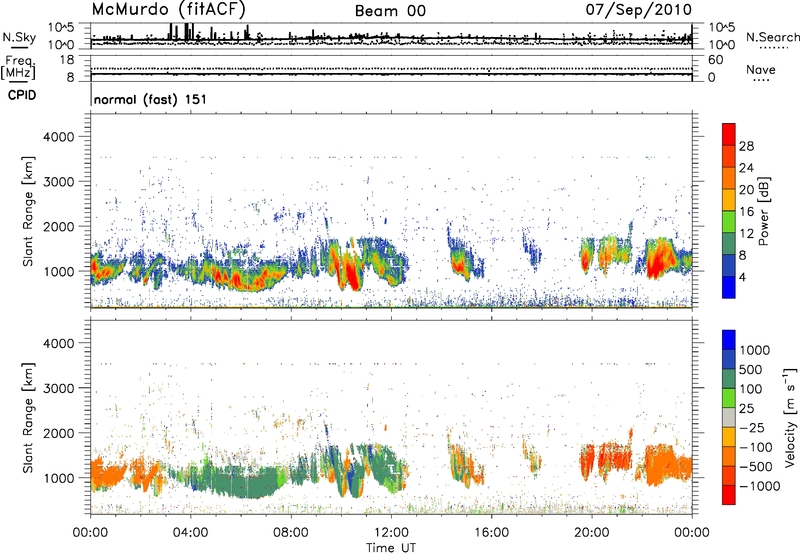Image resolution: width=800 pixels, height=554 pixels.
Task: Pick the bright blue top segment of velocity colorbar
Action: pos(729,340)
